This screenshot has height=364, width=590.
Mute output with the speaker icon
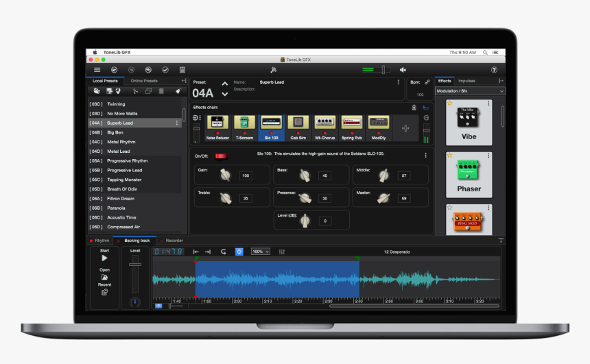403,70
